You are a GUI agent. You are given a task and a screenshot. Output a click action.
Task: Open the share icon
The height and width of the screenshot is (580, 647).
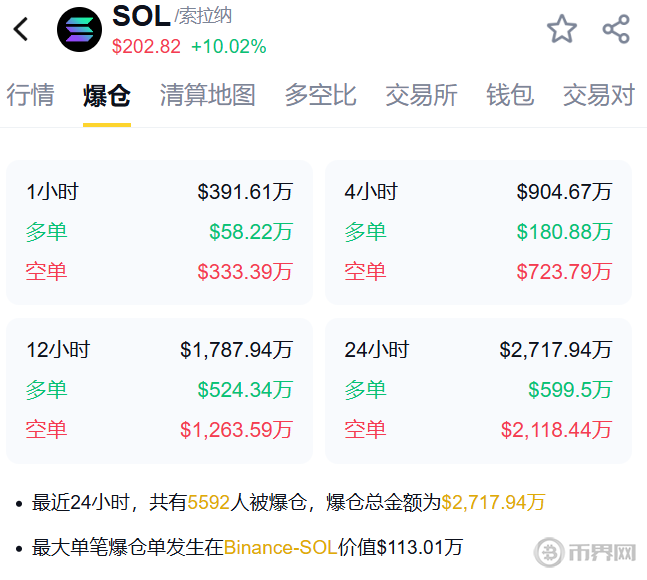[616, 29]
